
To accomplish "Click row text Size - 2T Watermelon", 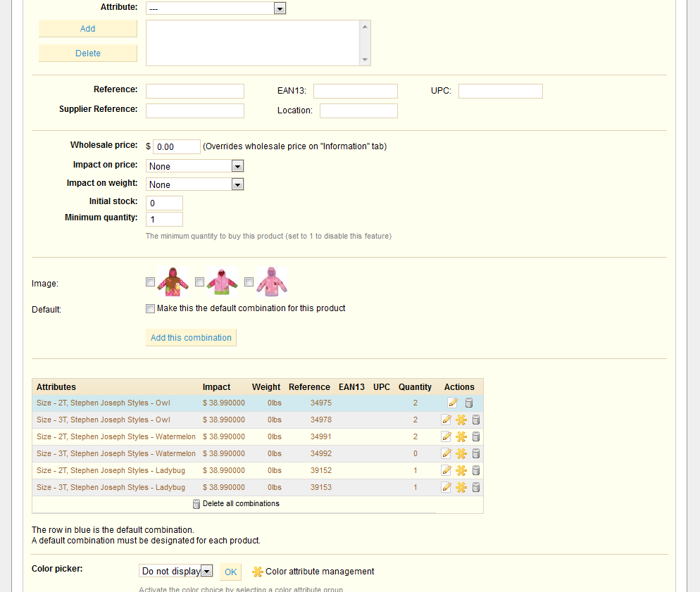I will 116,436.
